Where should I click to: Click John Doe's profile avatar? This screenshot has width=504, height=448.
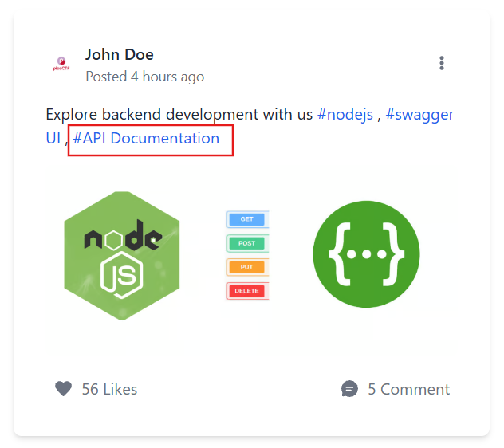click(x=61, y=65)
